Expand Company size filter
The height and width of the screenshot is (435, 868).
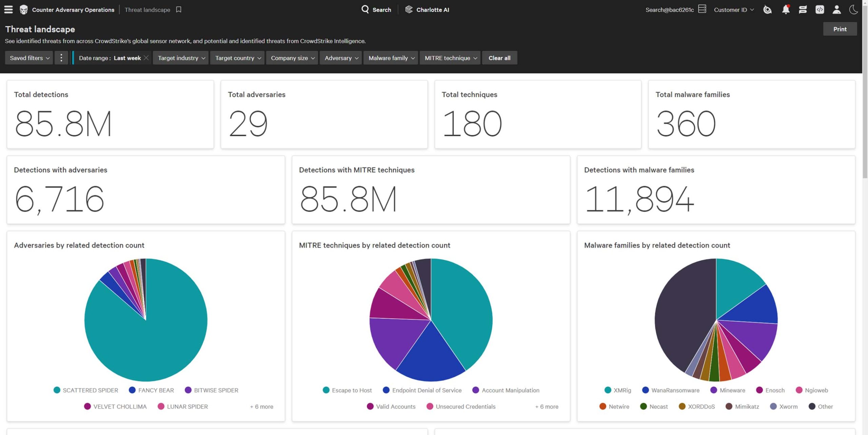[x=292, y=58]
